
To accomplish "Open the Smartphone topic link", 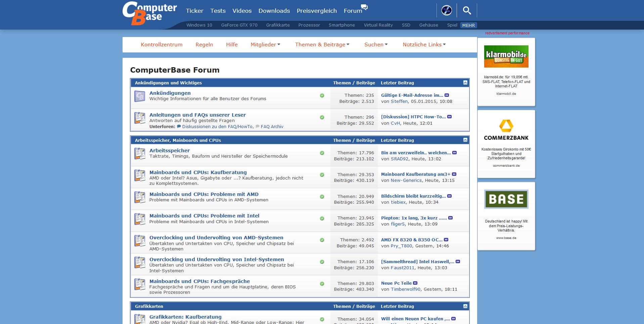I will pos(341,25).
